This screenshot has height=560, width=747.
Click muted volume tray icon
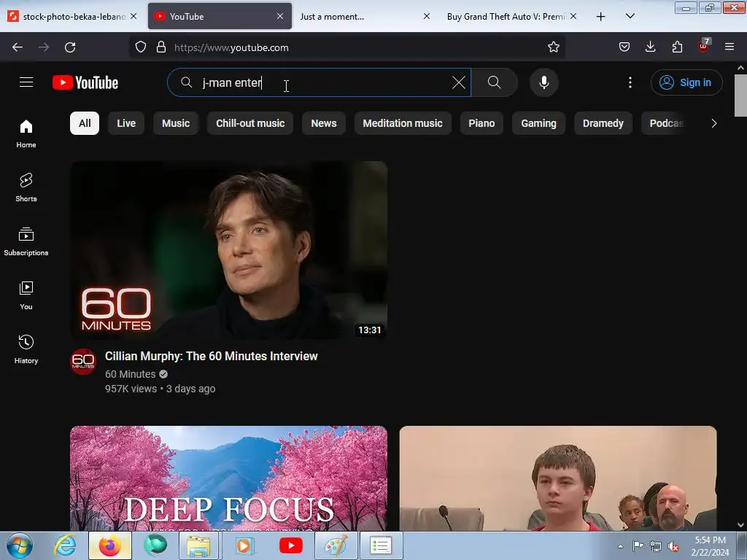point(673,546)
